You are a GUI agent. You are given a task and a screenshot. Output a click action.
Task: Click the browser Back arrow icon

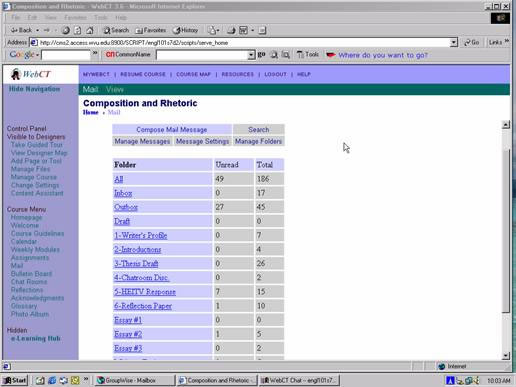14,30
